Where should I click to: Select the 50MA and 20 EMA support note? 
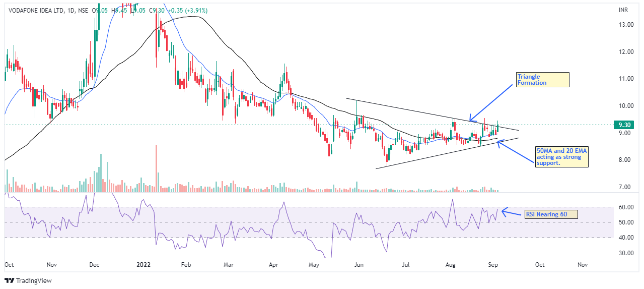[562, 157]
